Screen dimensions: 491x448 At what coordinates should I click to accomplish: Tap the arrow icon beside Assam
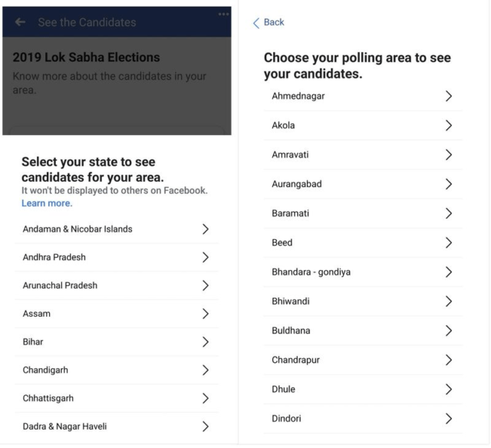click(205, 314)
